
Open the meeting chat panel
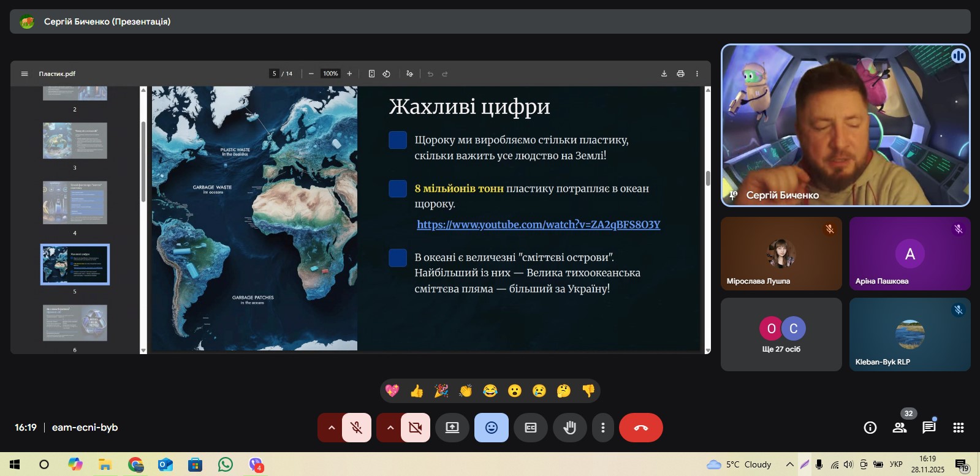tap(929, 428)
